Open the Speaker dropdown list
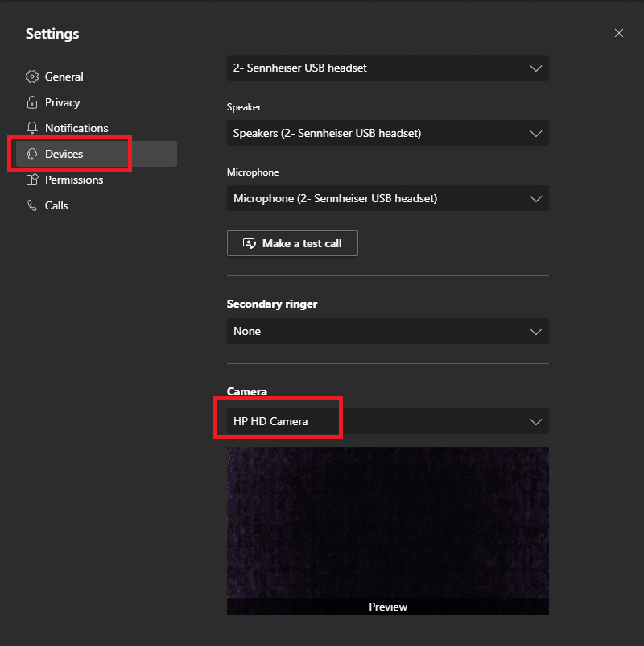The height and width of the screenshot is (646, 644). coord(387,133)
